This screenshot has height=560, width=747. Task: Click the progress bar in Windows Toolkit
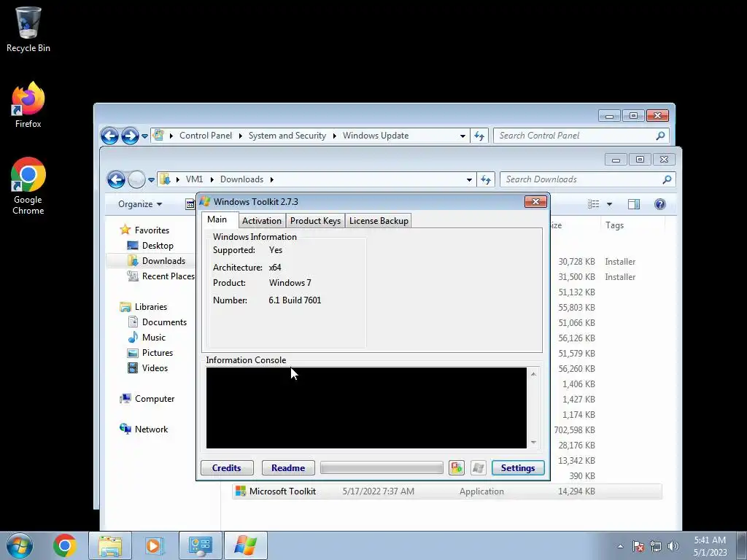click(382, 467)
